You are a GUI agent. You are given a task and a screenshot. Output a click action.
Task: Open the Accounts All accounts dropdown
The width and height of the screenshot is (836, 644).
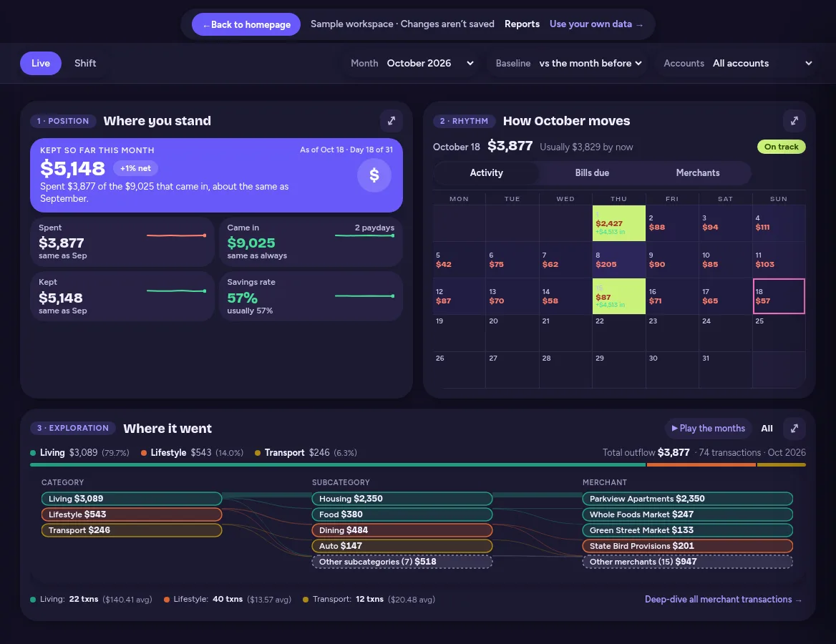738,63
